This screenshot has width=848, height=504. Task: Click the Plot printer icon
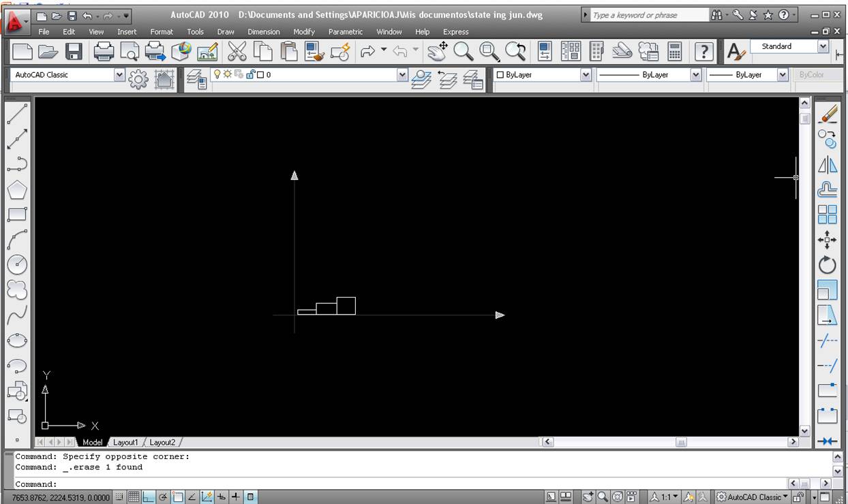coord(104,51)
